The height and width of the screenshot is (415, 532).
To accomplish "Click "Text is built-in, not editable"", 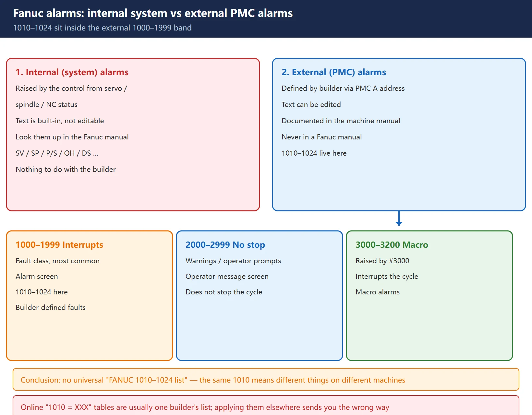I will (x=60, y=121).
